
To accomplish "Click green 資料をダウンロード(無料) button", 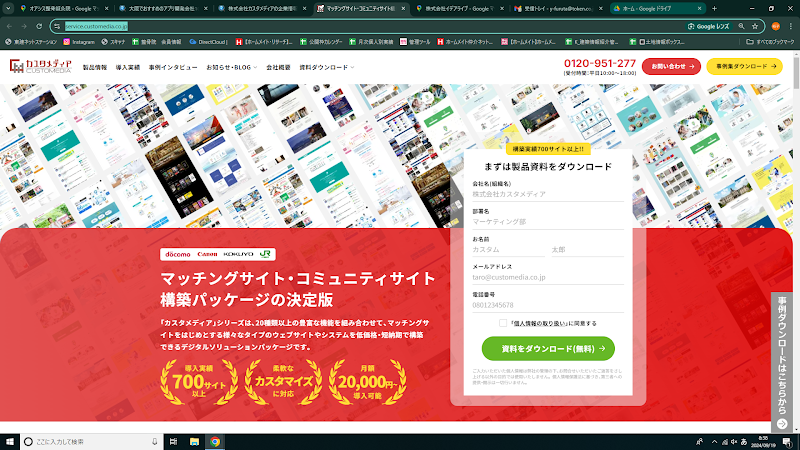I will click(x=548, y=348).
